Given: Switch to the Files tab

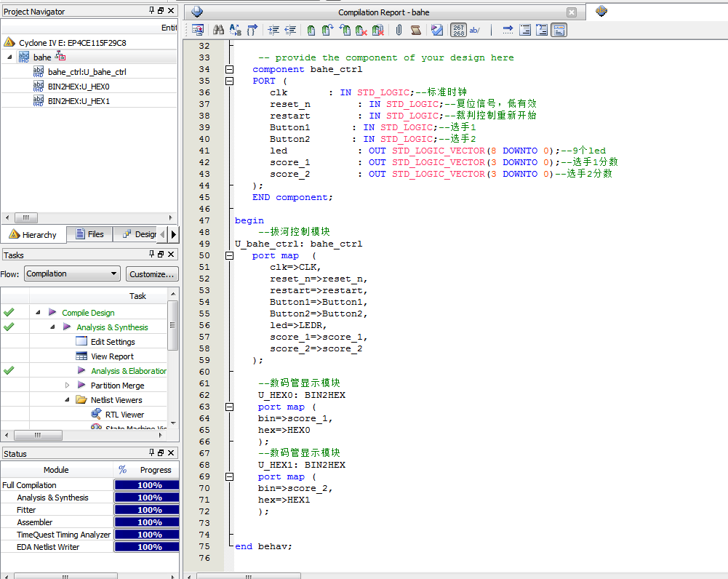Looking at the screenshot, I should click(89, 234).
